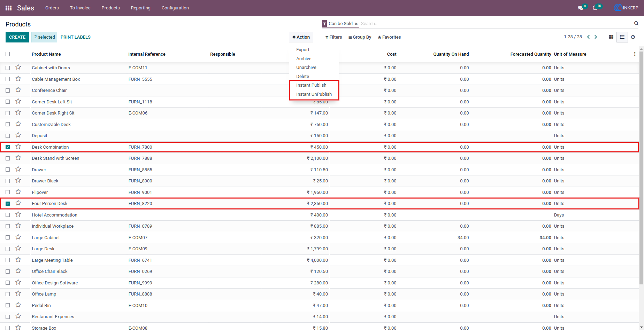Uncheck the Desk Combination checkbox

pyautogui.click(x=8, y=147)
